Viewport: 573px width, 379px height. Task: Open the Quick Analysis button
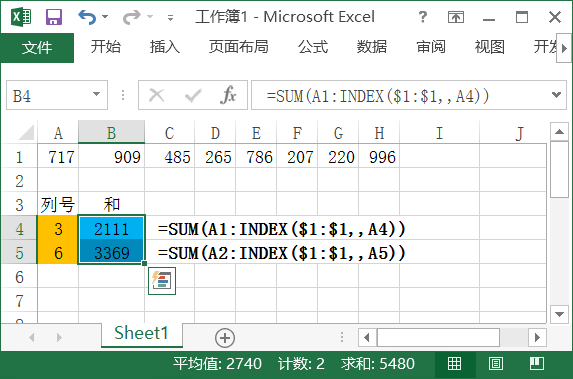point(162,281)
